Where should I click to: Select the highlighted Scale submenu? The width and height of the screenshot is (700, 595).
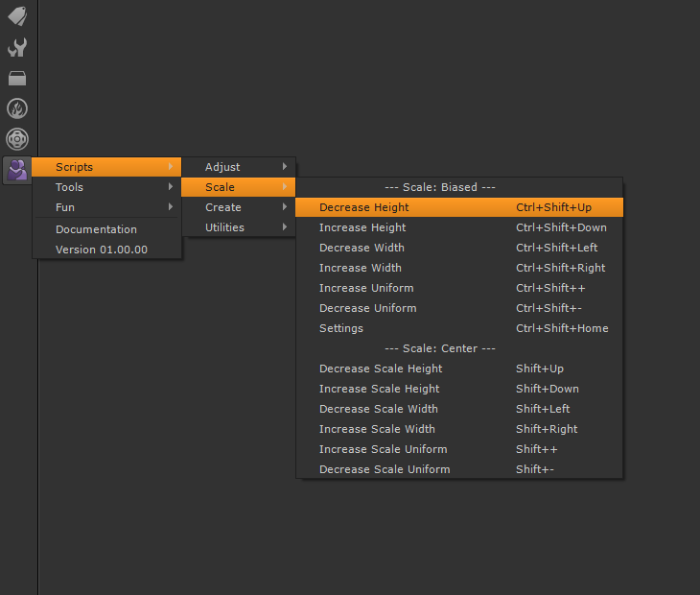(x=239, y=187)
